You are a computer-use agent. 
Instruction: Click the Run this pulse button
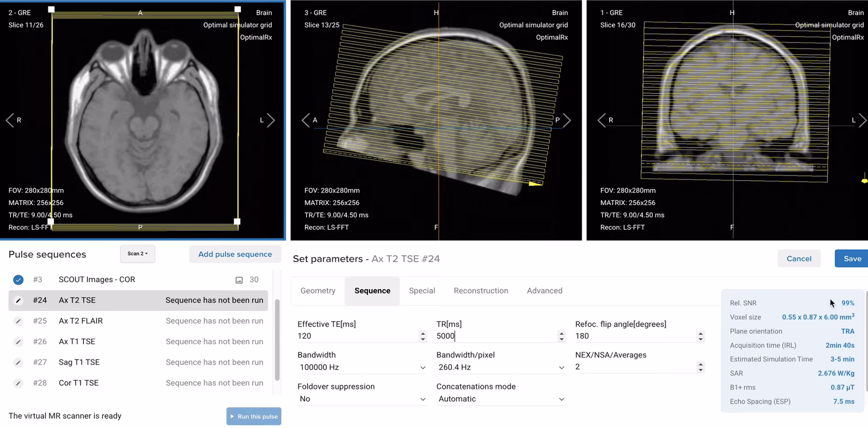254,416
